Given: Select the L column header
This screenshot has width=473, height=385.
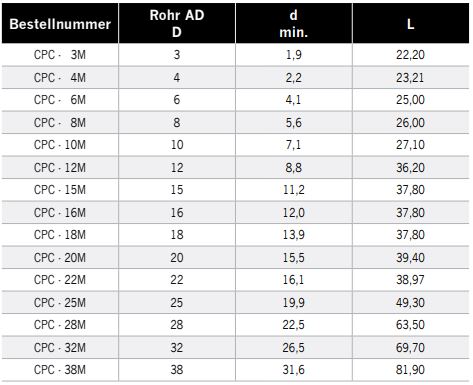Looking at the screenshot, I should tap(410, 24).
